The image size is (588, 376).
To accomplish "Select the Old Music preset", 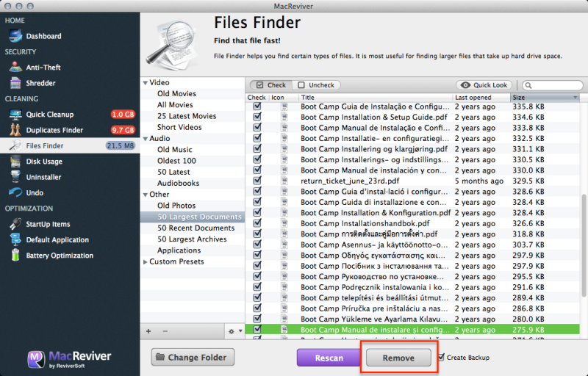I will pos(175,149).
